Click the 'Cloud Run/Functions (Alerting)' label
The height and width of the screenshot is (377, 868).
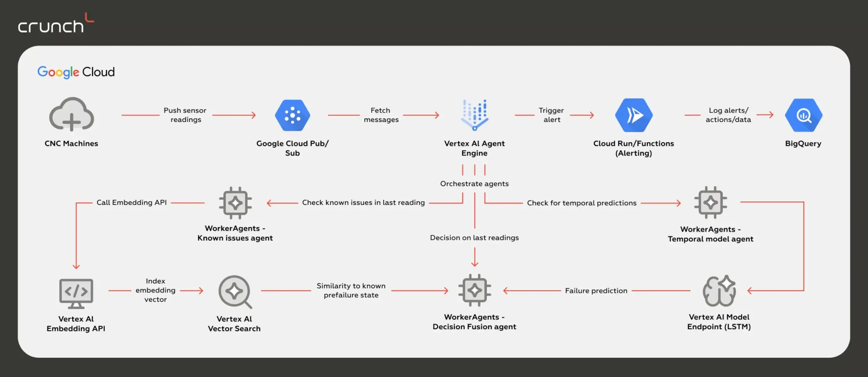coord(634,148)
